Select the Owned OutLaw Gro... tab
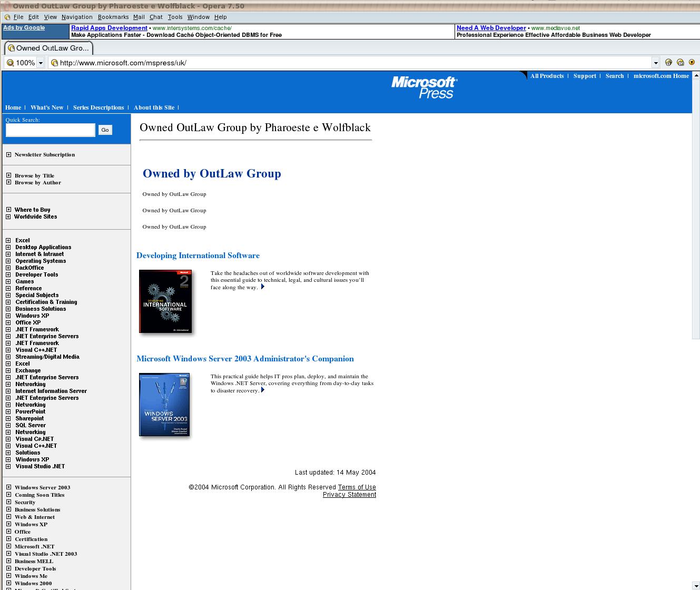Viewport: 700px width, 590px height. (x=48, y=48)
